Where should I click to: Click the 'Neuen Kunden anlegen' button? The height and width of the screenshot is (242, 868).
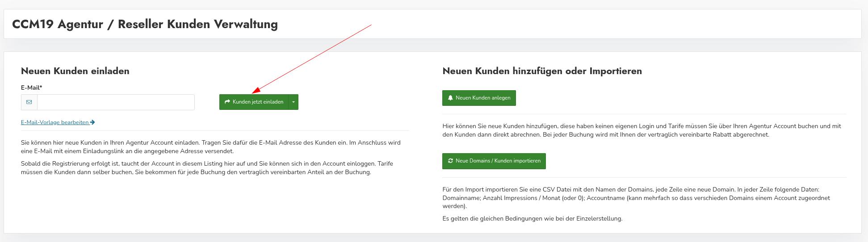coord(479,98)
